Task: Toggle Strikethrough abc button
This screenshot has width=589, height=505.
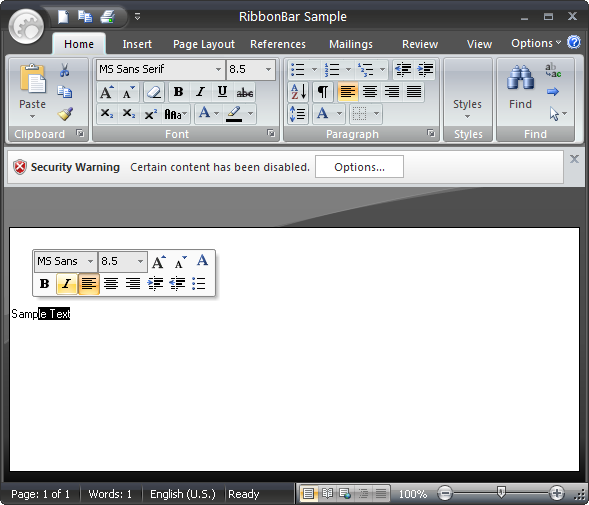Action: 245,92
